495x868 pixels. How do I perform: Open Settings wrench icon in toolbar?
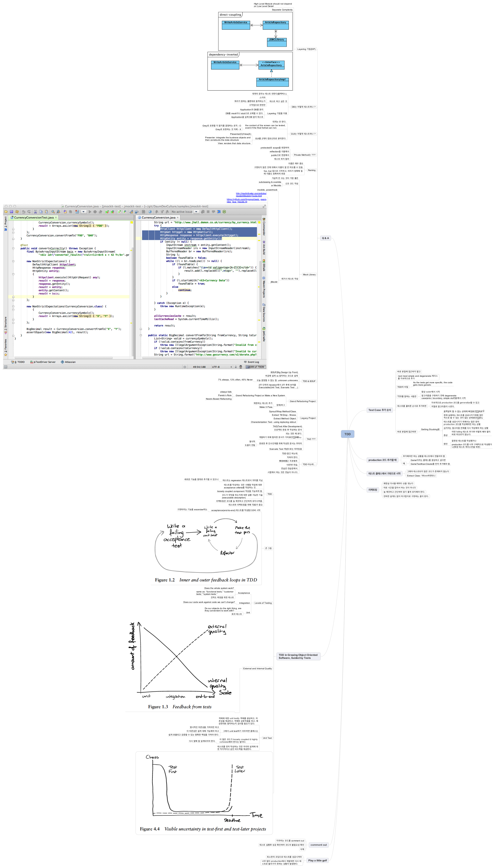tap(132, 212)
